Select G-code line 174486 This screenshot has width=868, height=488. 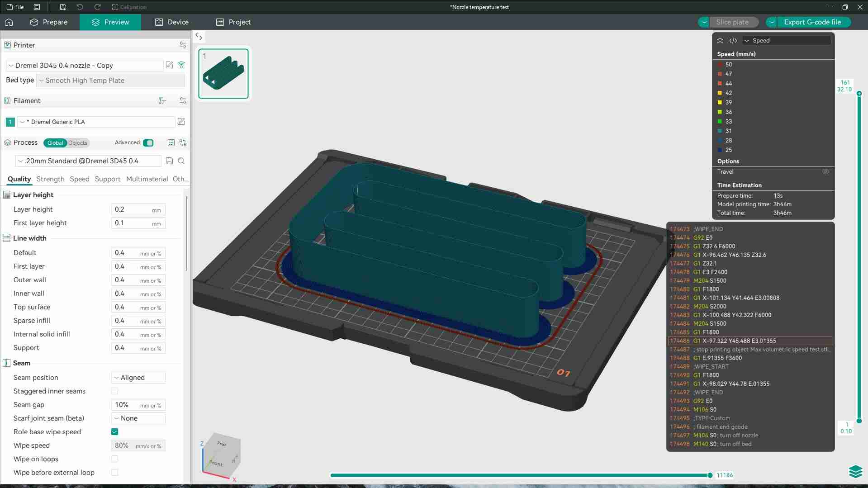pos(750,341)
